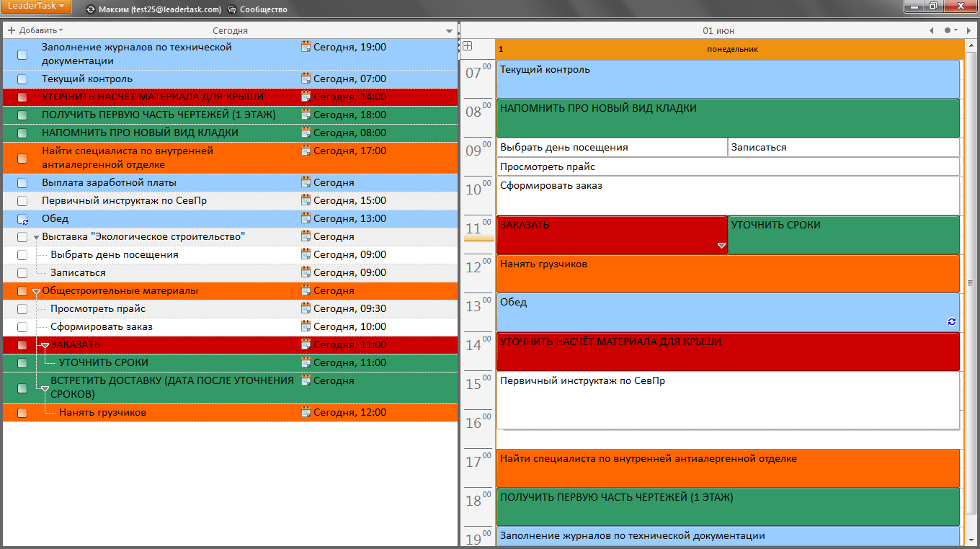Check the Выплата заработной платы checkbox
The image size is (980, 549).
(22, 183)
